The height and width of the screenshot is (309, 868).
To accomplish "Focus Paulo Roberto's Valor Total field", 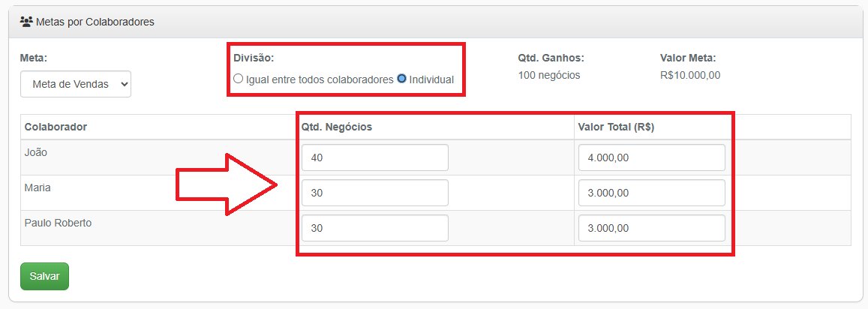I will click(x=651, y=228).
